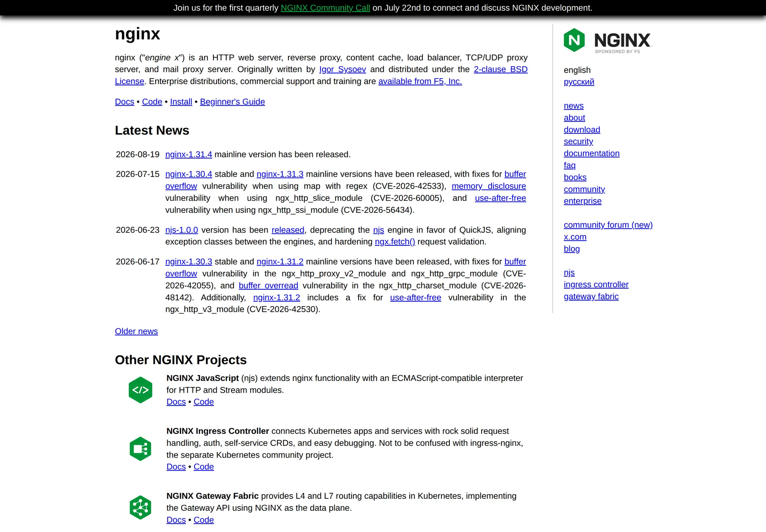
Task: Go to the download page in the sidebar
Action: [582, 130]
